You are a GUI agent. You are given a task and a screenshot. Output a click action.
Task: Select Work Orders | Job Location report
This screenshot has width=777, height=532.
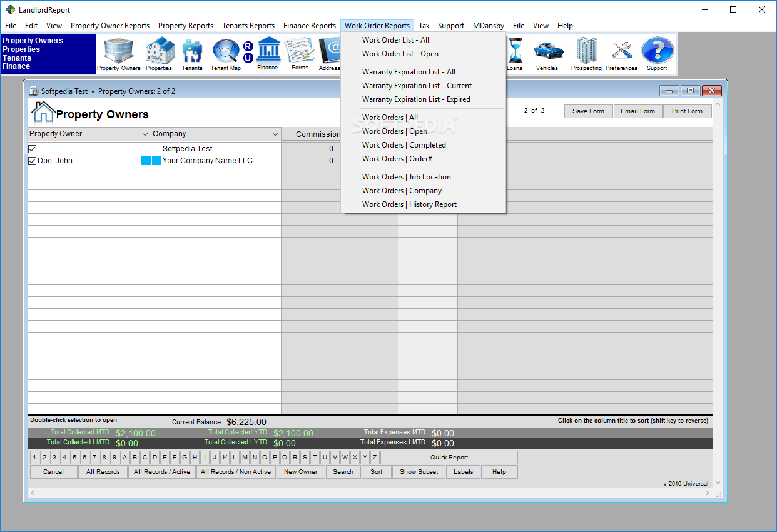click(x=407, y=177)
